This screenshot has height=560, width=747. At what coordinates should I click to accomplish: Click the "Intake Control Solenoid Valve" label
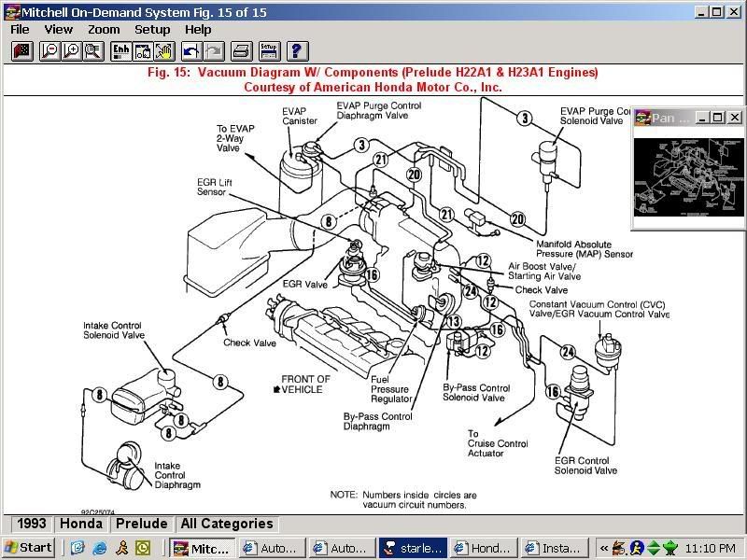pyautogui.click(x=113, y=330)
